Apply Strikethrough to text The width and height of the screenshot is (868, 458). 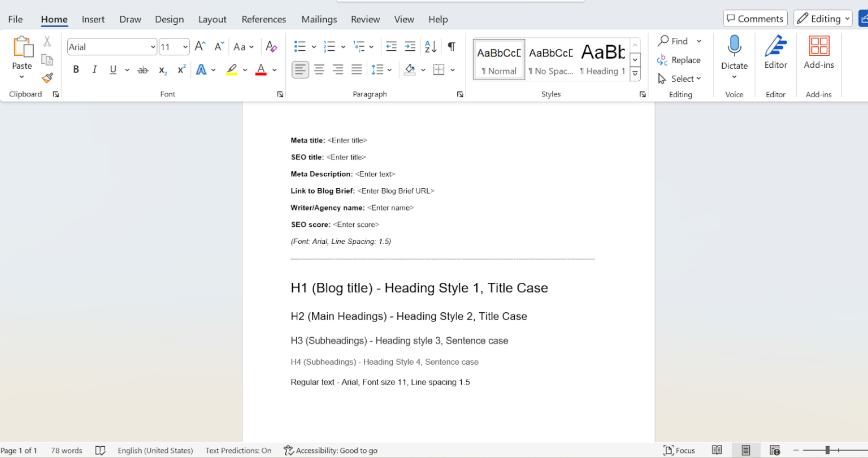(x=143, y=69)
